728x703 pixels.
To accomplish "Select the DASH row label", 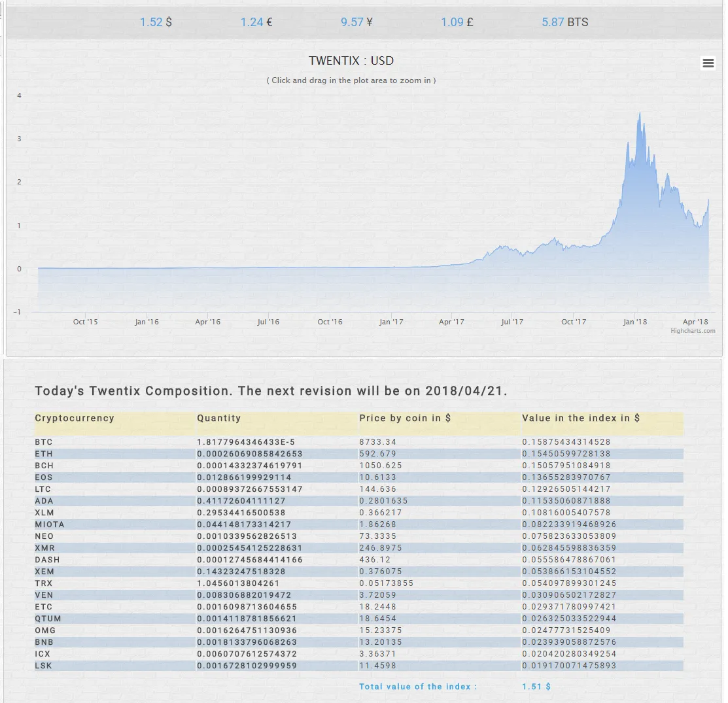I will point(47,560).
